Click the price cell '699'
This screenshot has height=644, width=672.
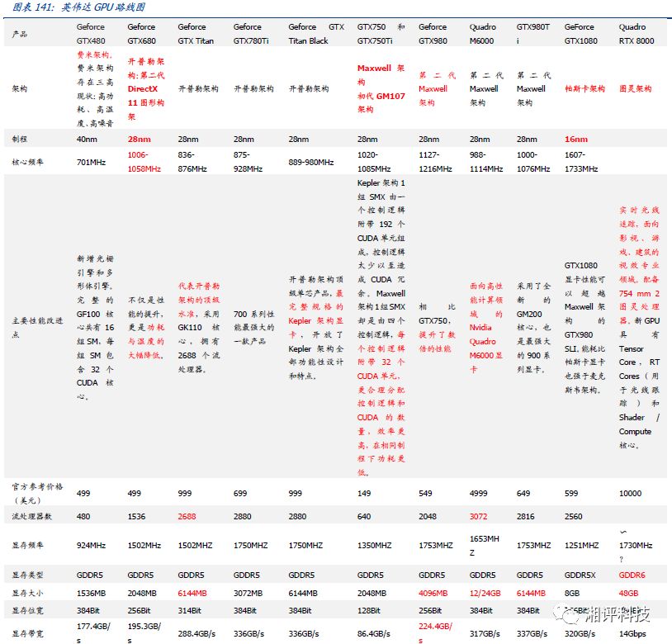point(240,494)
